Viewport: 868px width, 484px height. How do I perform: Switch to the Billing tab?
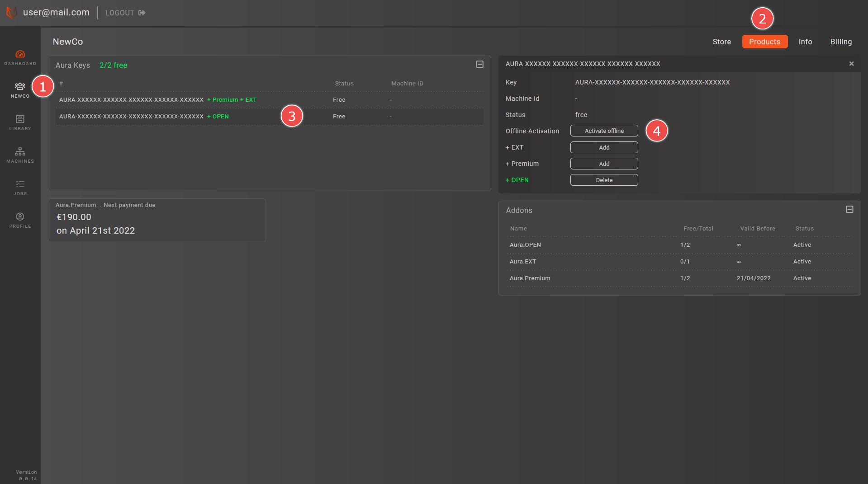click(x=841, y=42)
